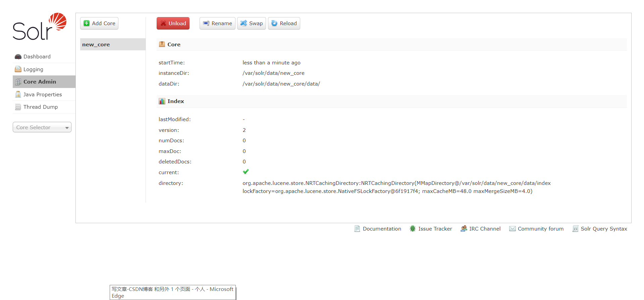Open the Community forum link

click(x=541, y=229)
